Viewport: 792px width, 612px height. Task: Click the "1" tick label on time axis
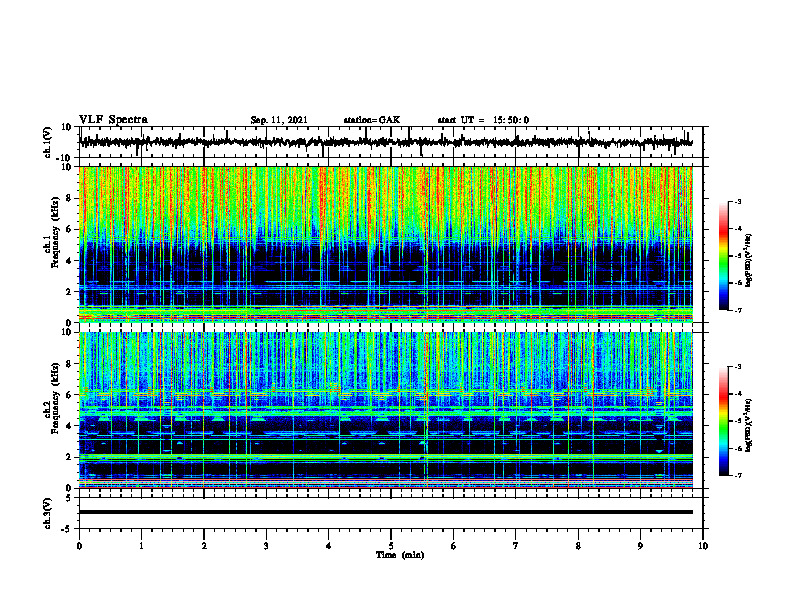pyautogui.click(x=141, y=546)
